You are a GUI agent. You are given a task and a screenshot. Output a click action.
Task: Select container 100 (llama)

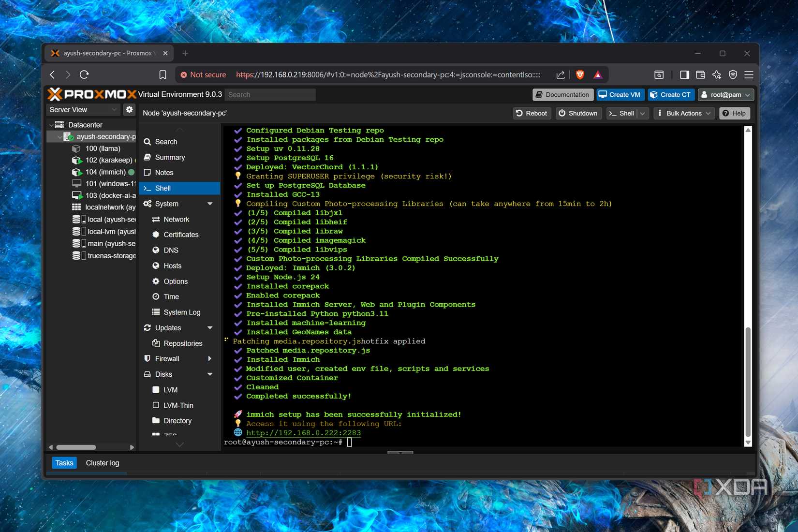103,148
